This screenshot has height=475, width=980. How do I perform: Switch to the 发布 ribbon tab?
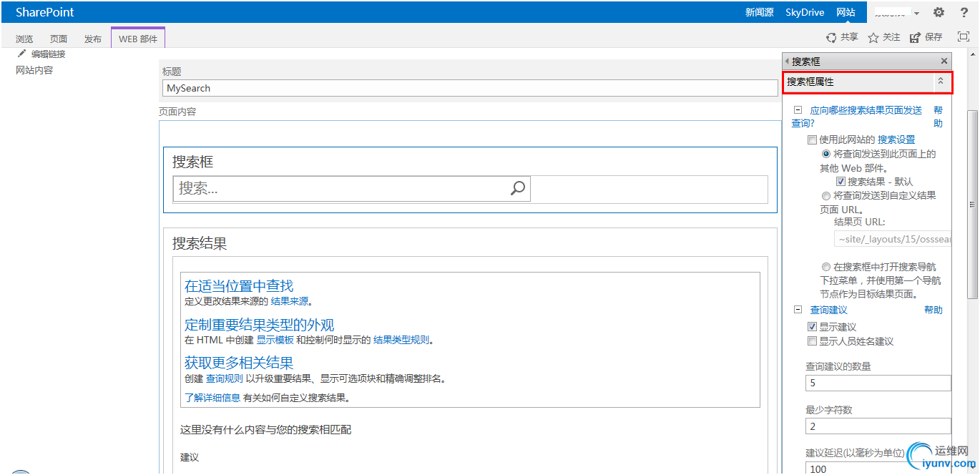tap(93, 39)
